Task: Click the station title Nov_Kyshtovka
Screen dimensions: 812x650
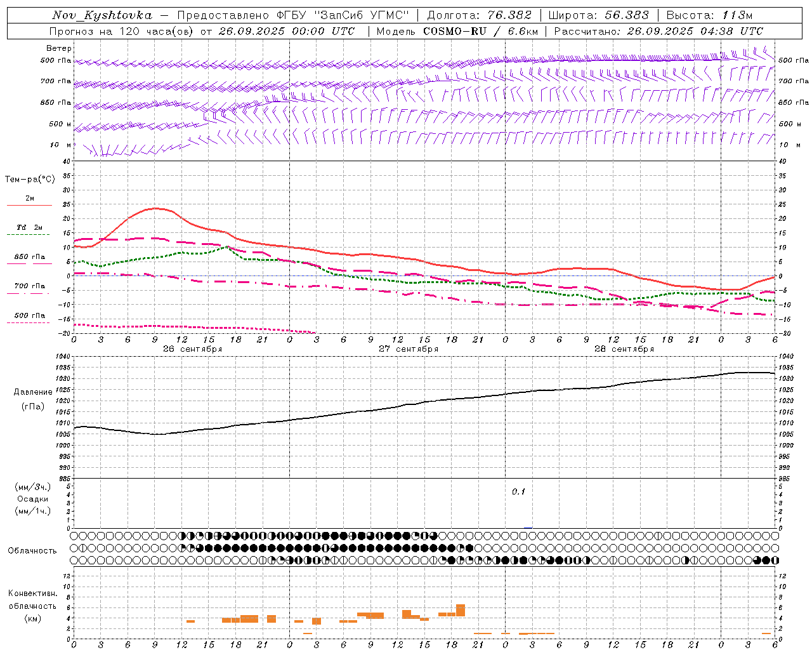Action: pos(102,15)
